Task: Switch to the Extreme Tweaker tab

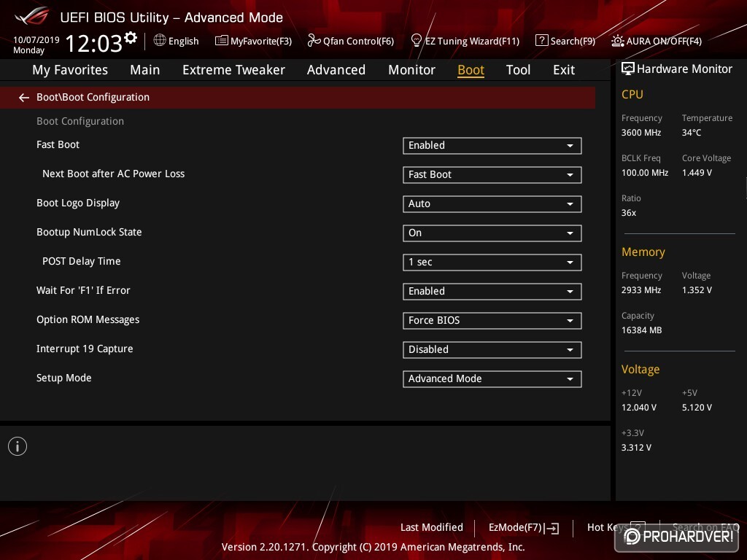Action: coord(233,70)
